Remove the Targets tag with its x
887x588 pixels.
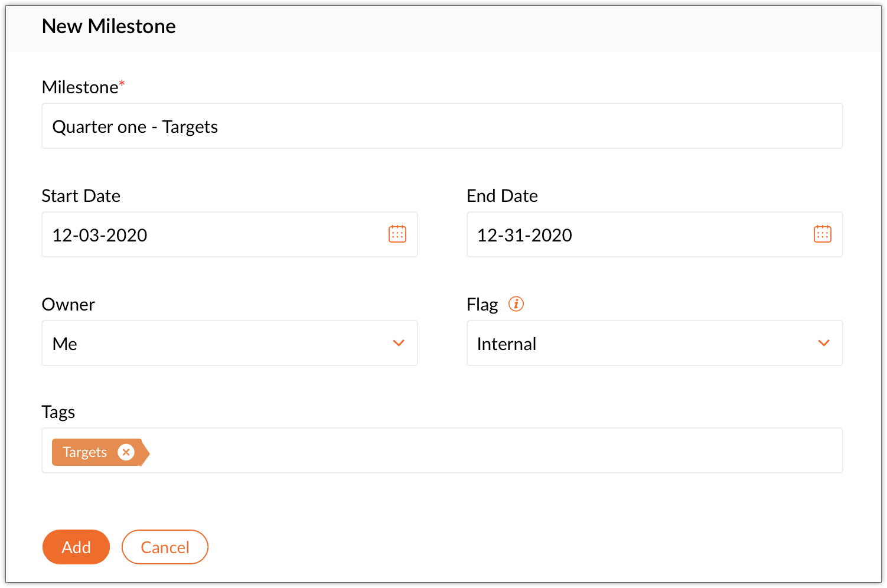(126, 452)
